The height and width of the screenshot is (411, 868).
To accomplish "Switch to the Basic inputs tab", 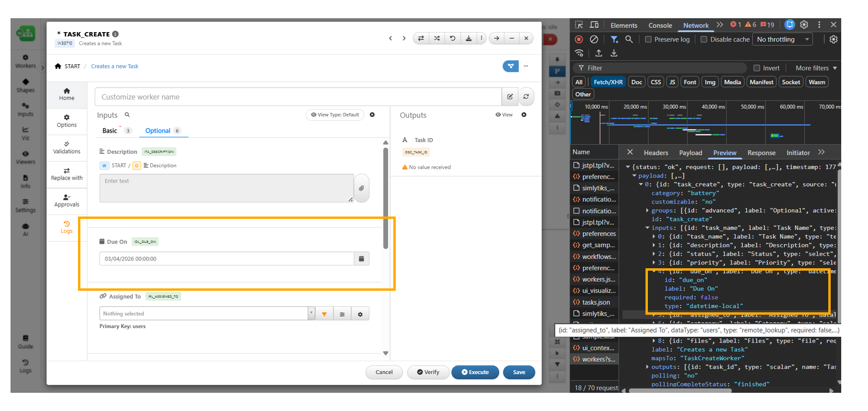I will (110, 131).
